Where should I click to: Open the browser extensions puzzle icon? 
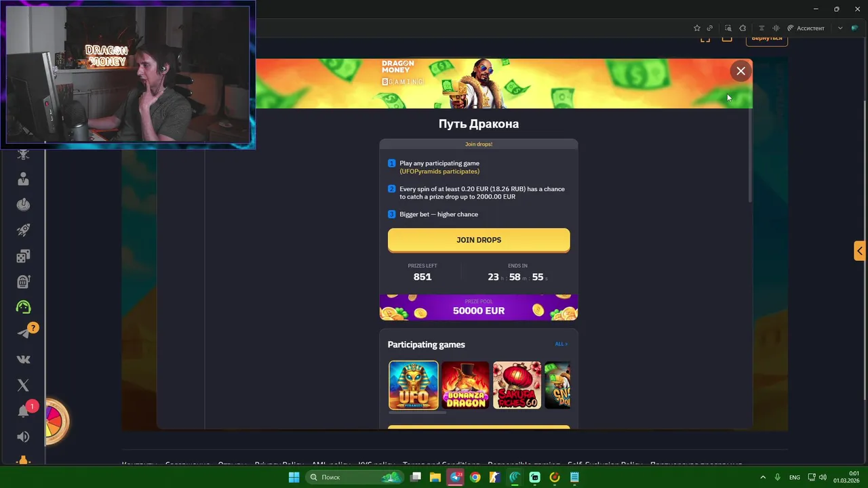click(x=743, y=28)
